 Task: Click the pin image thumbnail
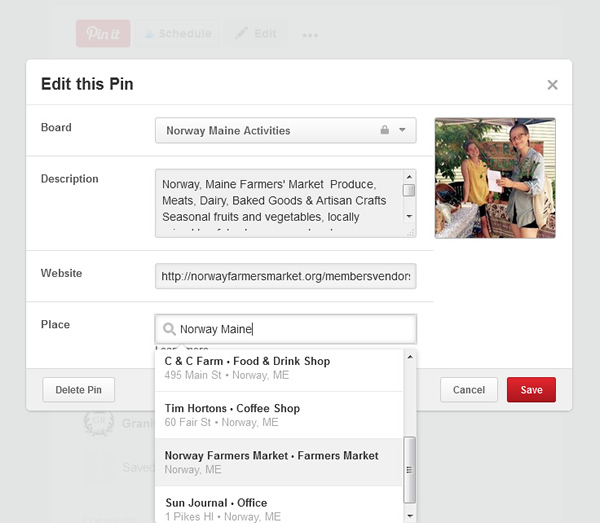click(495, 178)
